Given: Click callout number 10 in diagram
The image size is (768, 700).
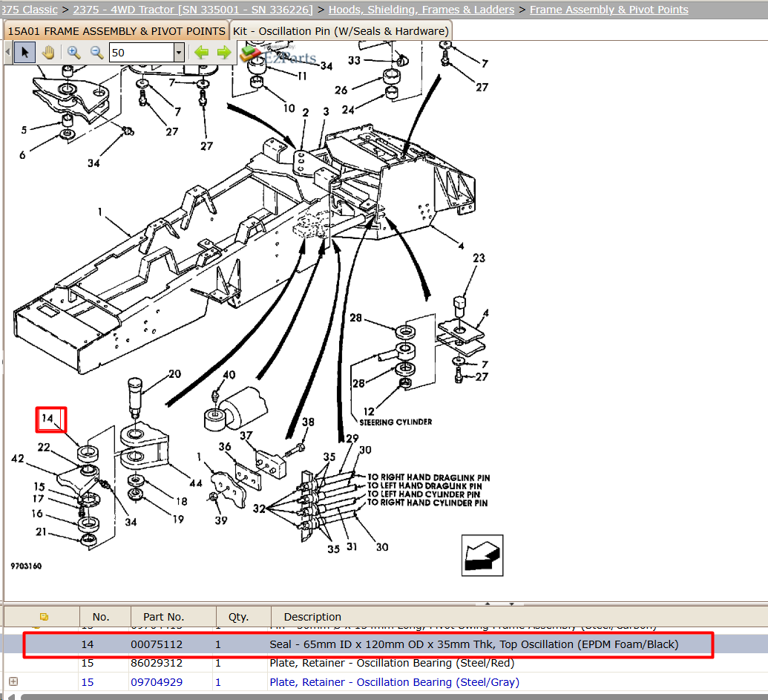Looking at the screenshot, I should (289, 108).
